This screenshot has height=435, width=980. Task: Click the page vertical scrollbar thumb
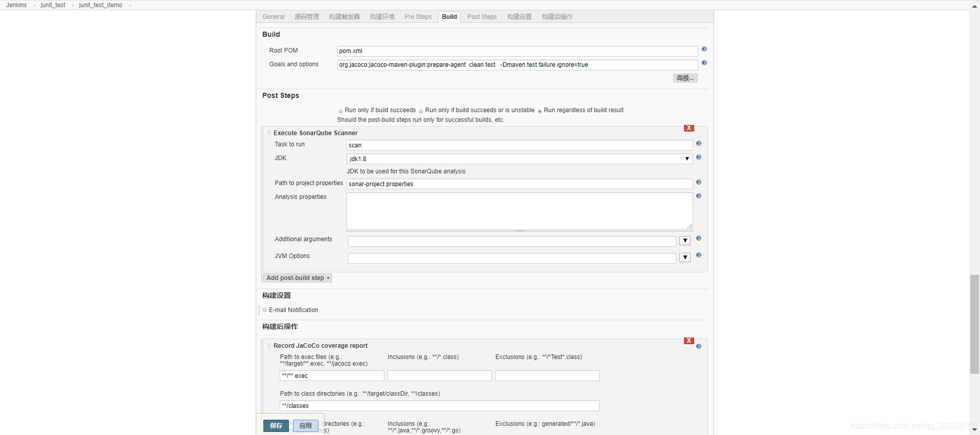[x=974, y=324]
